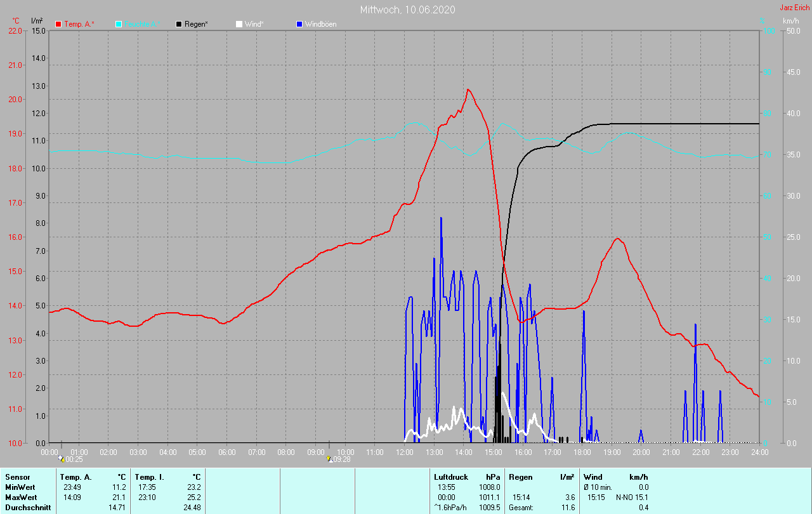Click the 11.6 total rain value
This screenshot has height=514, width=812.
(568, 508)
